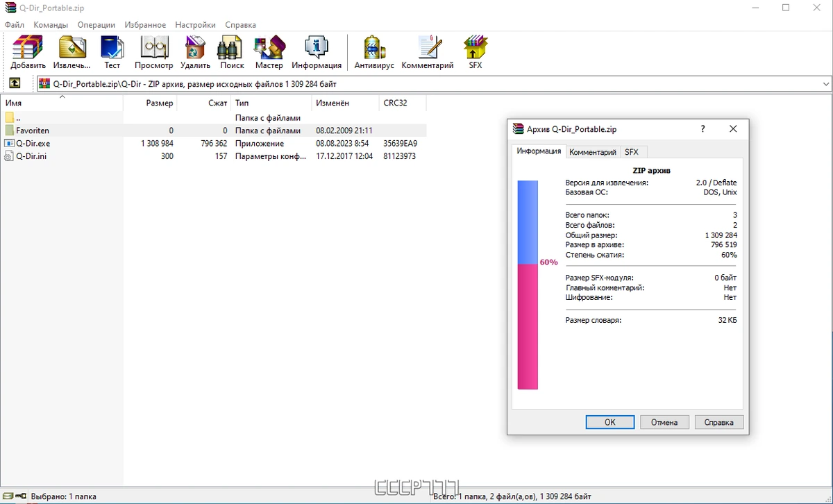
Task: Sort by the CRC32 column header
Action: (403, 103)
